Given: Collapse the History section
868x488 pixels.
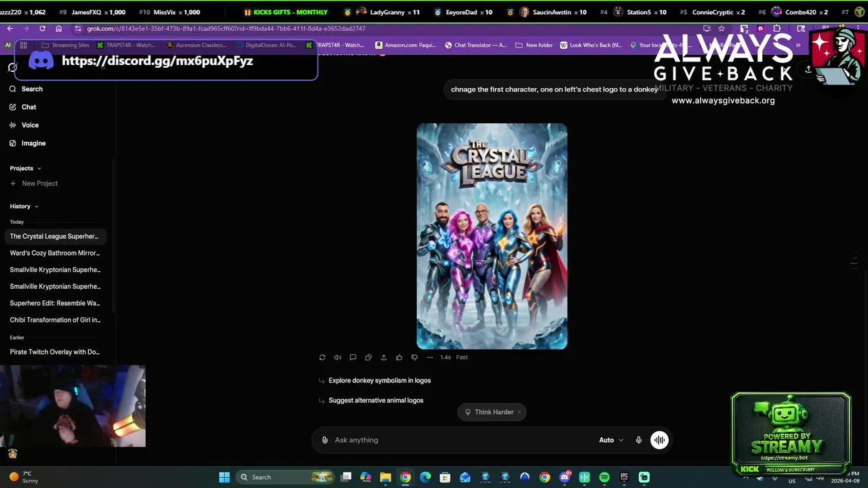Looking at the screenshot, I should (x=24, y=206).
